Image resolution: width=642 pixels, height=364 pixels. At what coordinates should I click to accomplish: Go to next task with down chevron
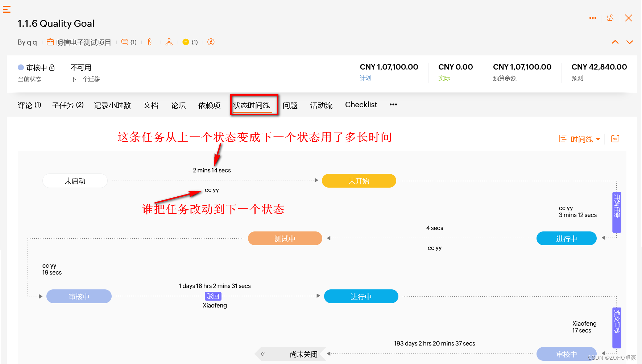pyautogui.click(x=630, y=42)
